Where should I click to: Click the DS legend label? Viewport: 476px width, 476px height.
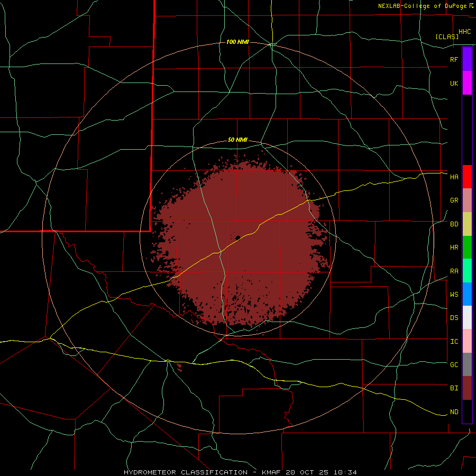click(x=454, y=318)
